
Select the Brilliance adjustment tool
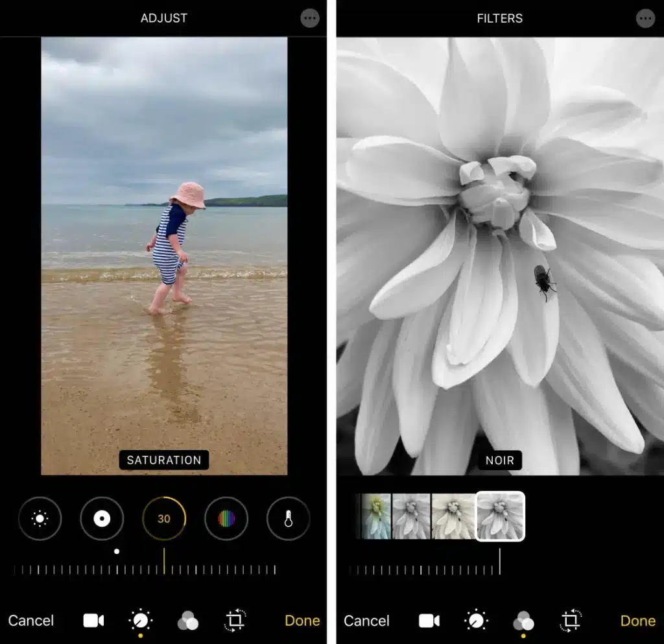click(40, 519)
